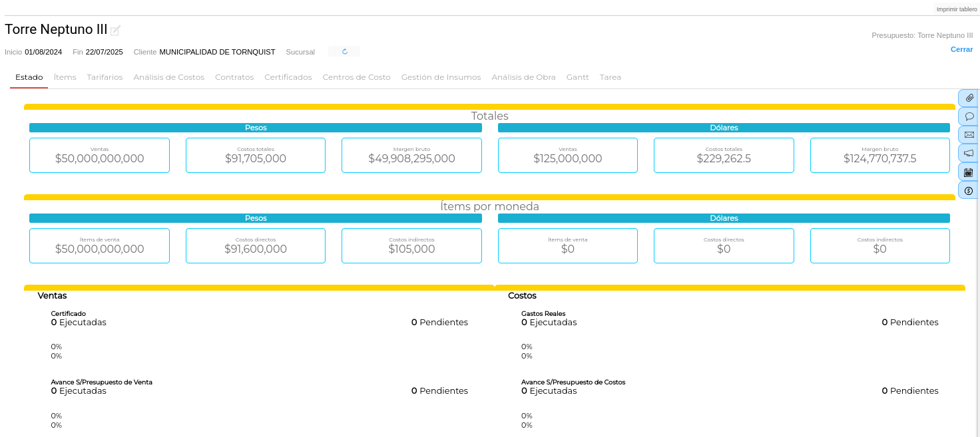980x437 pixels.
Task: Open the calendar icon in side panel
Action: pyautogui.click(x=969, y=172)
